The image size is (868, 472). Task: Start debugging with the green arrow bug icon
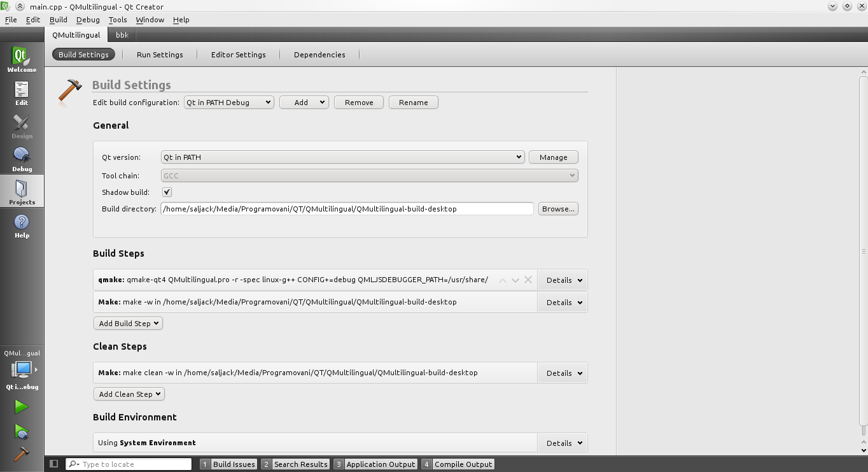pos(22,432)
